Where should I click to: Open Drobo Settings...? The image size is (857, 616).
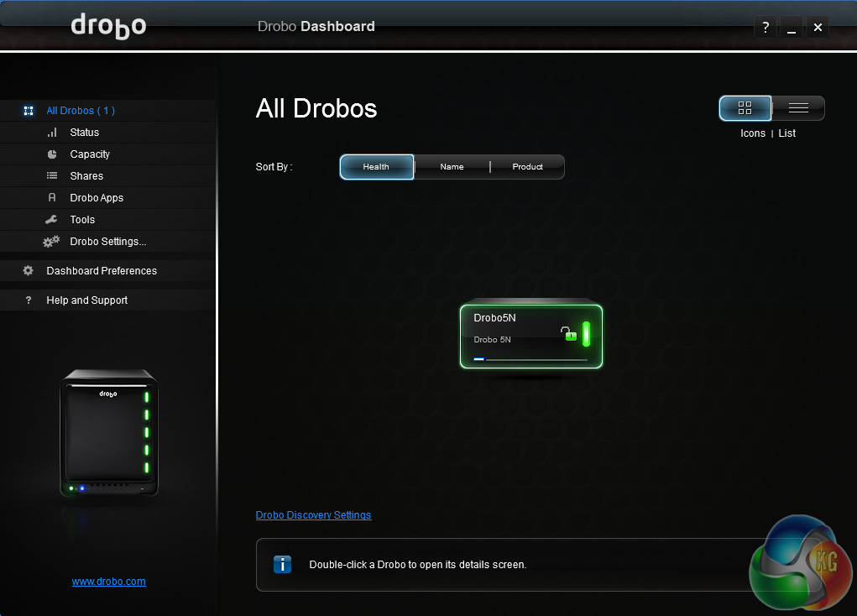107,242
